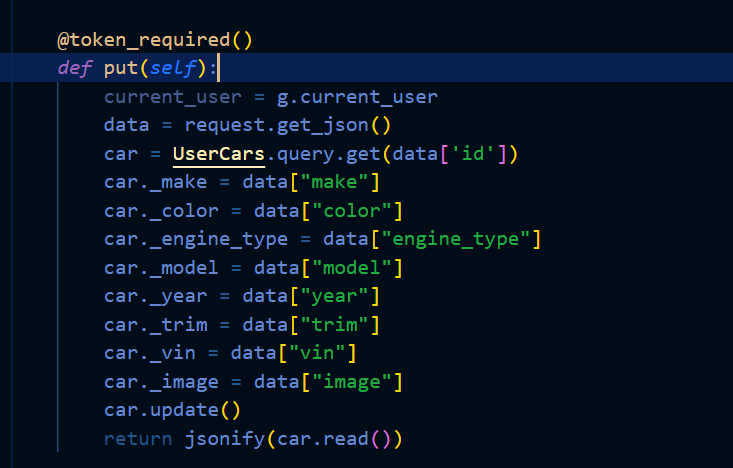Place cursor on 'def put(self):' line
733x468 pixels.
coord(366,68)
